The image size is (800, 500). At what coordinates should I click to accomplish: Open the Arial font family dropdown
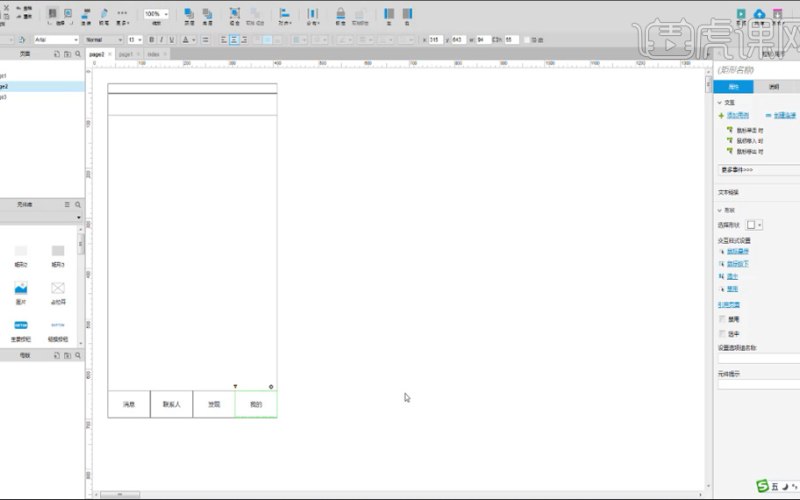[x=57, y=40]
